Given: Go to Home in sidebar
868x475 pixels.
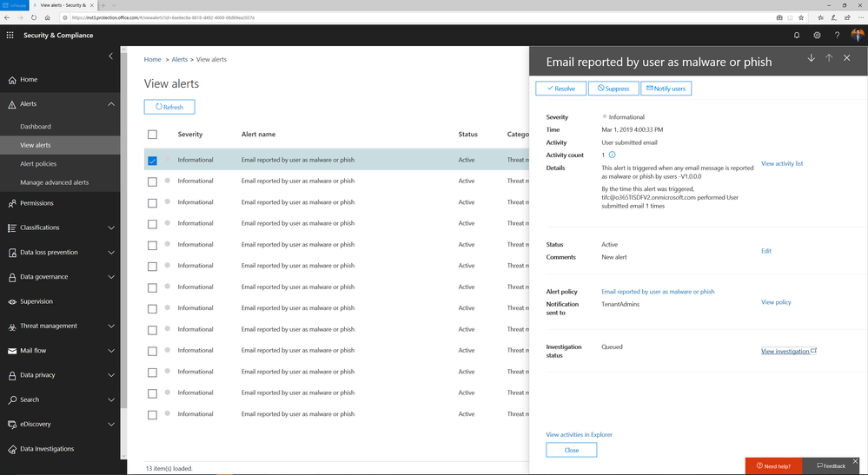Looking at the screenshot, I should coord(29,80).
